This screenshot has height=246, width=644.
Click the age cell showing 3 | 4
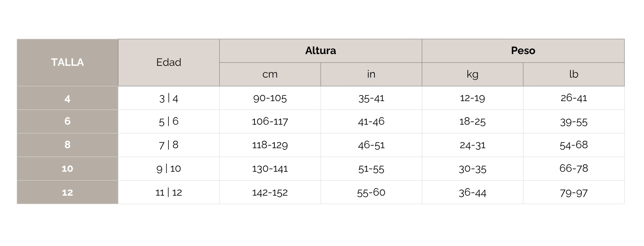pos(168,98)
